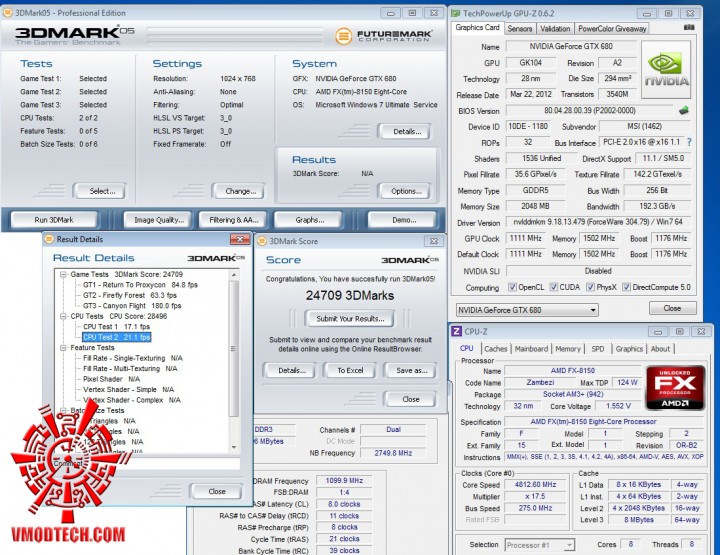Collapse the Feature Tests tree node
Viewport: 720px width, 555px height.
[x=63, y=348]
